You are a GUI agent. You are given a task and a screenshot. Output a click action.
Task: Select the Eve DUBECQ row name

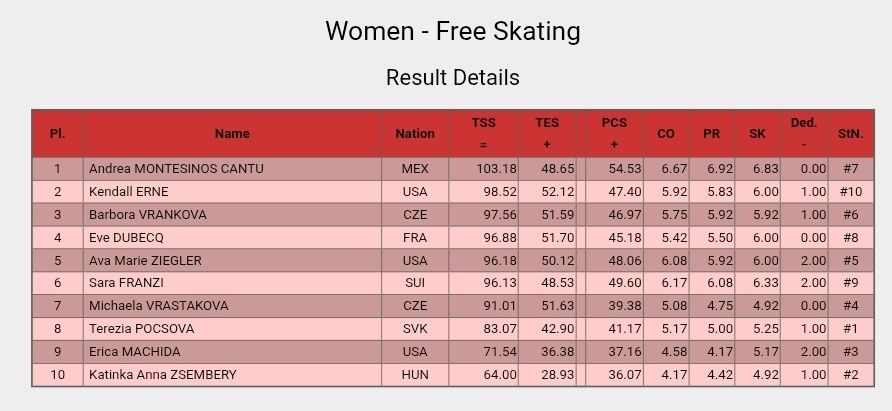pos(126,237)
